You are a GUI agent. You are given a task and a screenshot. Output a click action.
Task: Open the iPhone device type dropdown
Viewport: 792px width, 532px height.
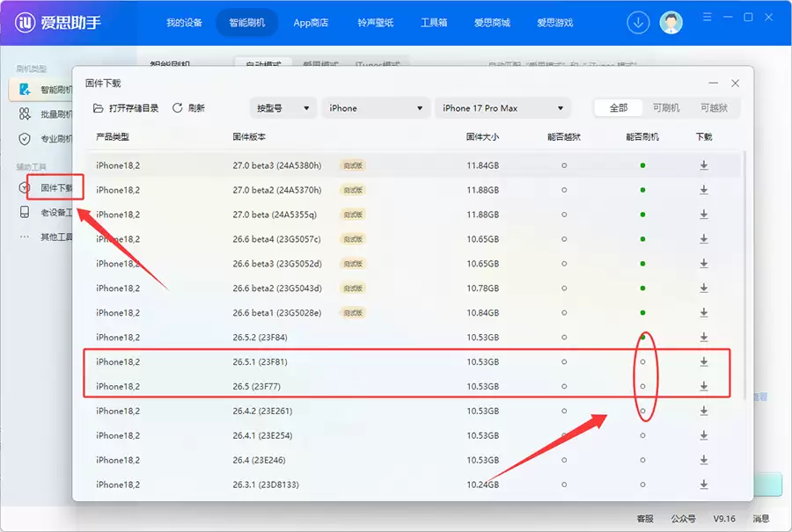tap(376, 108)
